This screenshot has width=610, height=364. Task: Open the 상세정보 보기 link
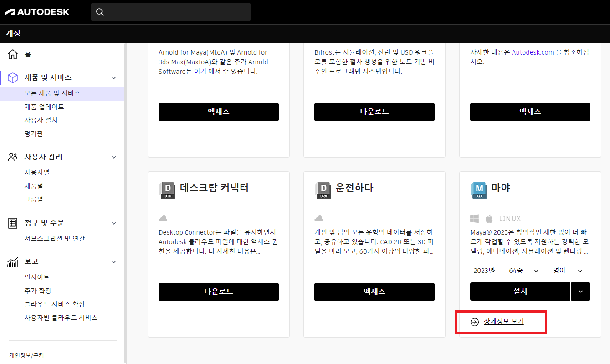coord(504,322)
